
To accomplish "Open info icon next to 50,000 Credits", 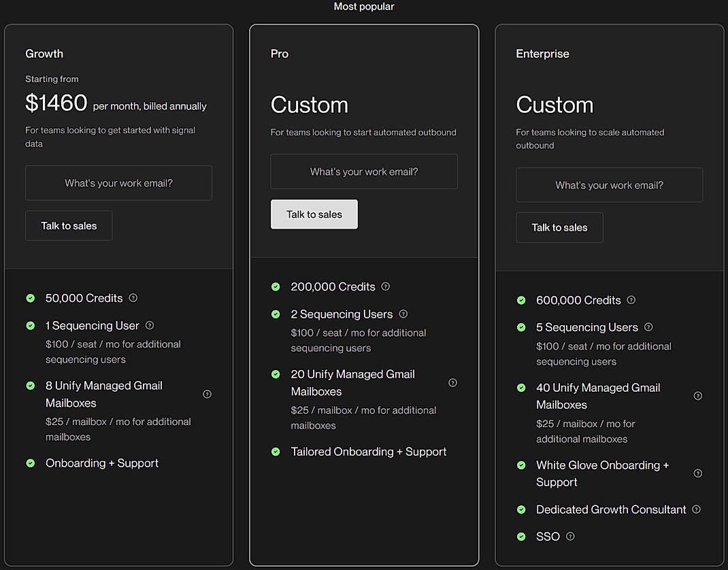I will (133, 298).
